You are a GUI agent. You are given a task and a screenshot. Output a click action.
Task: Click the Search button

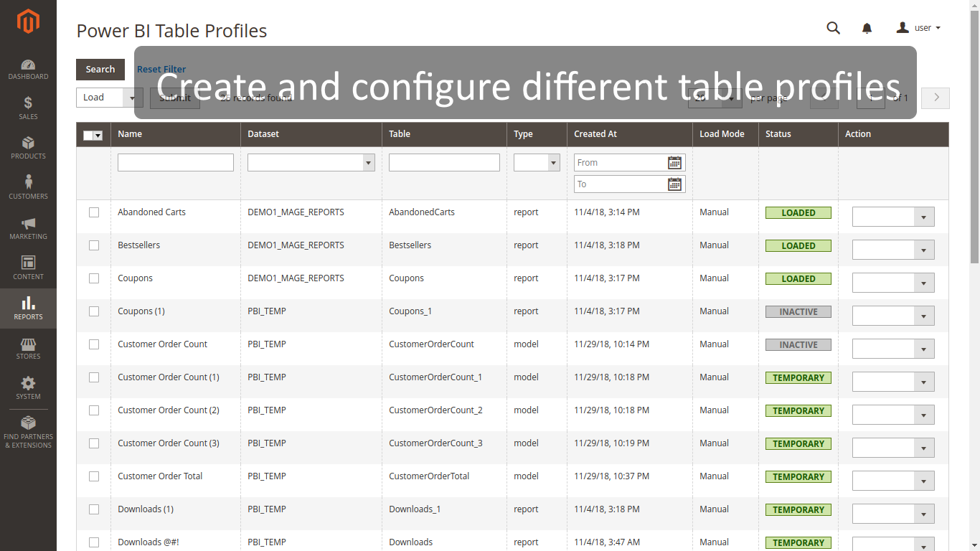pyautogui.click(x=100, y=69)
